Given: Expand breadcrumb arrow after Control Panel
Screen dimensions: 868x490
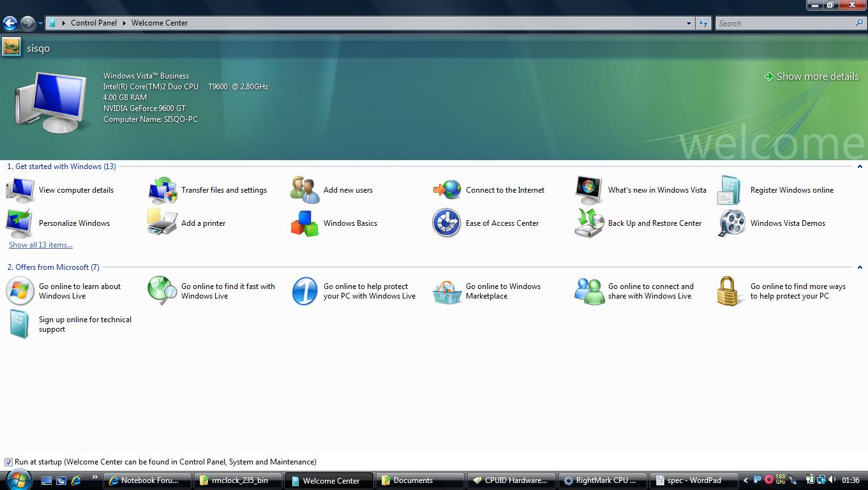Looking at the screenshot, I should tap(124, 23).
